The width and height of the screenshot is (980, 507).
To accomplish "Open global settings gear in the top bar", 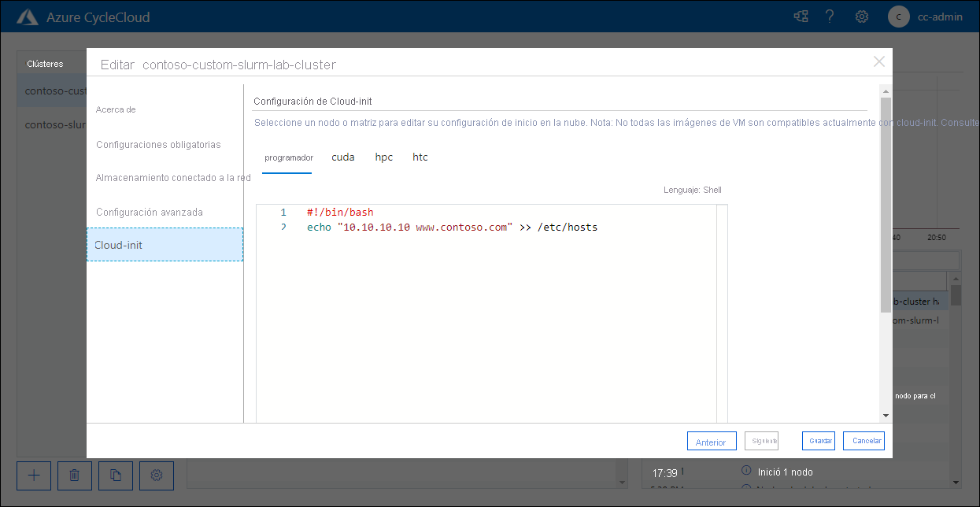I will tap(861, 16).
